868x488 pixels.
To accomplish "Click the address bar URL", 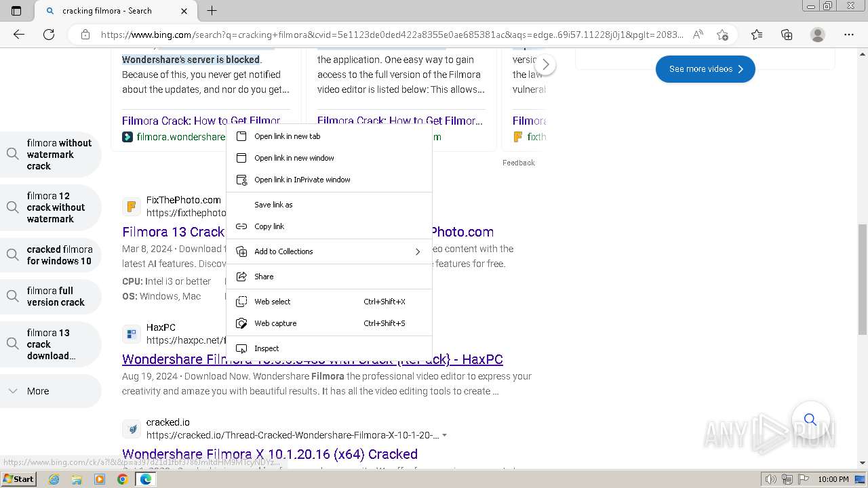I will (392, 35).
